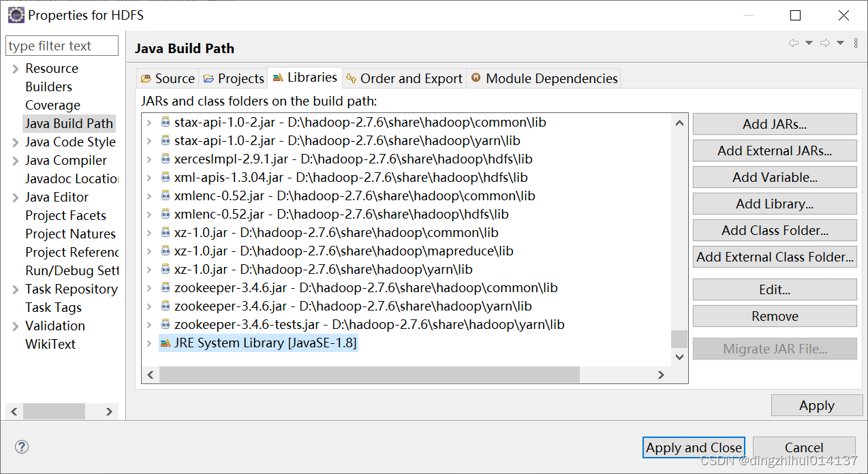The width and height of the screenshot is (868, 474).
Task: Click the Help question mark icon
Action: pos(21,447)
